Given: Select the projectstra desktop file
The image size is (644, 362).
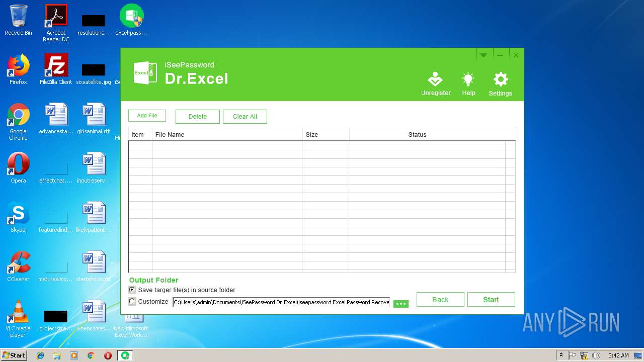Looking at the screenshot, I should tap(56, 320).
